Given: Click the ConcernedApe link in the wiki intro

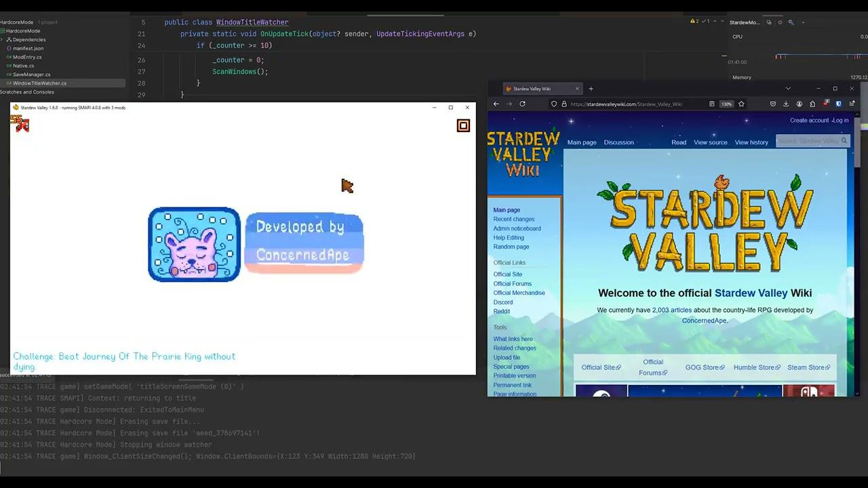Looking at the screenshot, I should click(x=704, y=321).
